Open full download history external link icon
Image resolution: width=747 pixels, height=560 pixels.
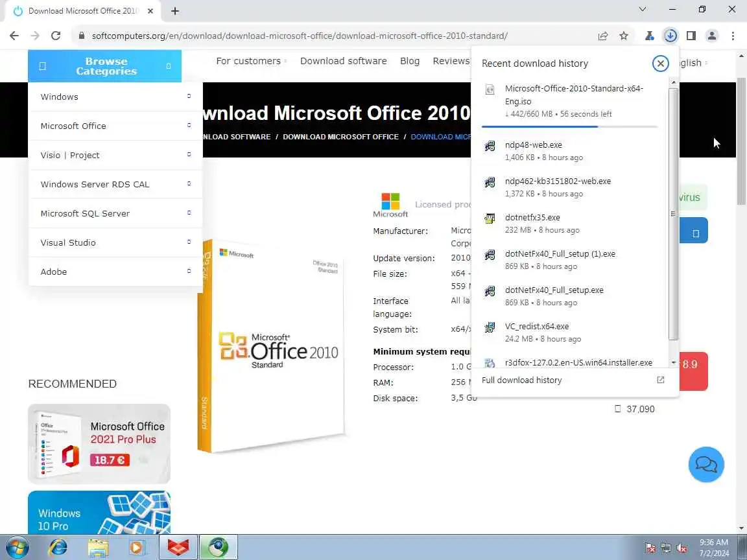pyautogui.click(x=660, y=380)
